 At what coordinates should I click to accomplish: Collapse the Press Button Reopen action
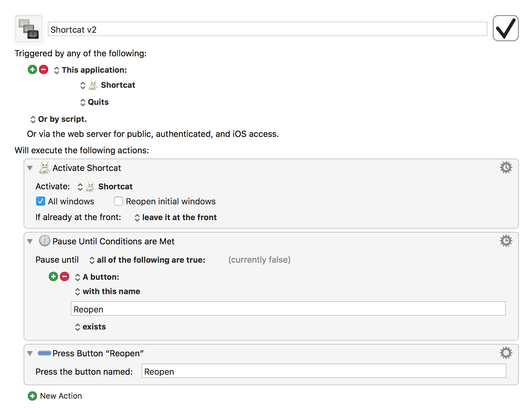pos(30,353)
